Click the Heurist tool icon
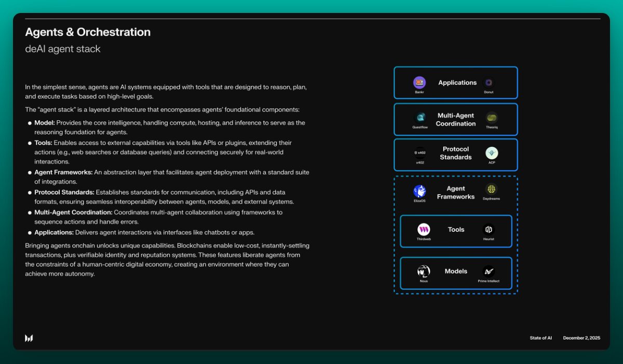Screen dimensions: 623x364 click(489, 229)
